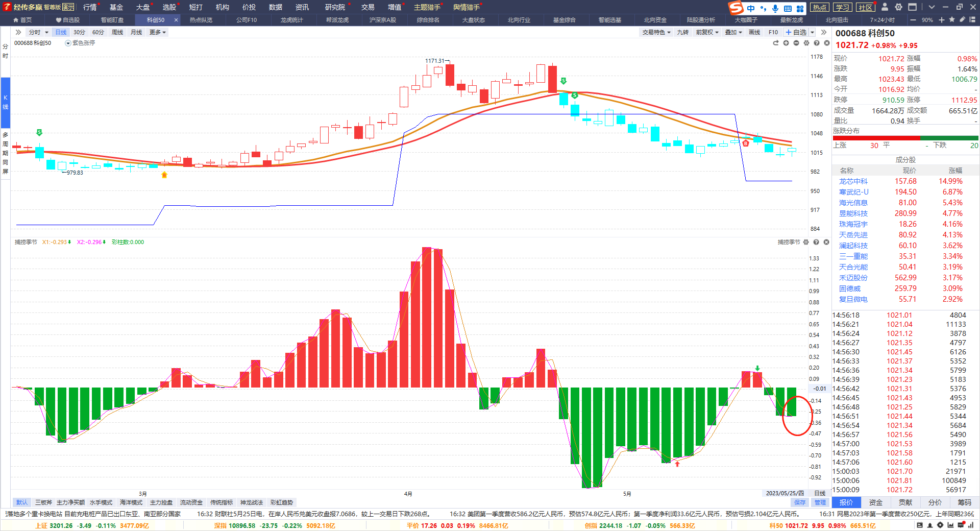Expand the right panel double-chevron
The height and width of the screenshot is (531, 980).
(x=824, y=32)
